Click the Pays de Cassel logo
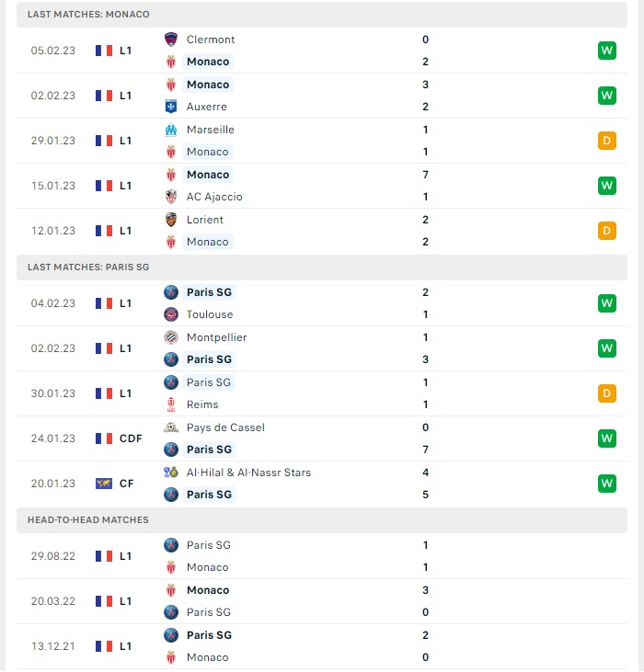 tap(170, 427)
